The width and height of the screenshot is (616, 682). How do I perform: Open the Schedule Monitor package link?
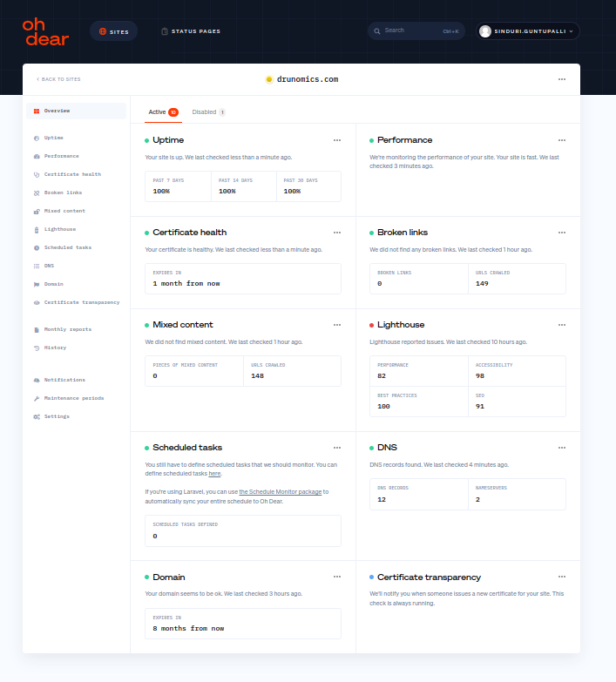(280, 491)
